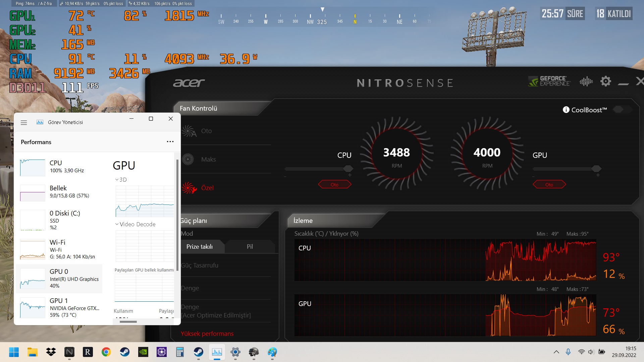Launch Chrome from the taskbar
The image size is (644, 362).
click(106, 352)
